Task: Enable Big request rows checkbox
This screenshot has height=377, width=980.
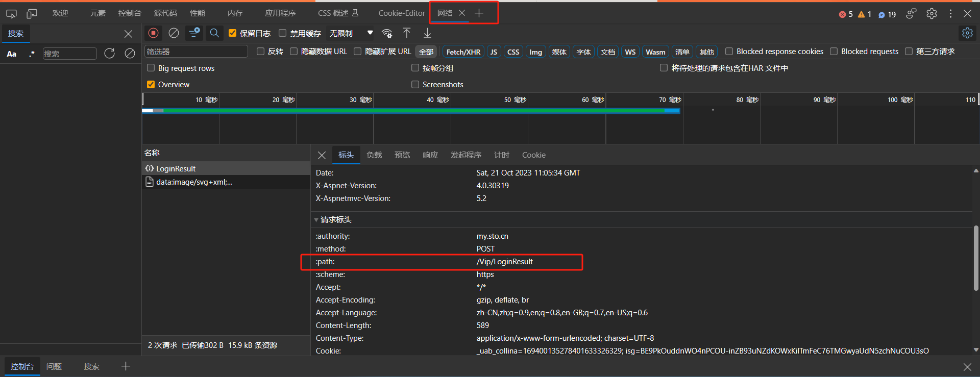Action: coord(151,68)
